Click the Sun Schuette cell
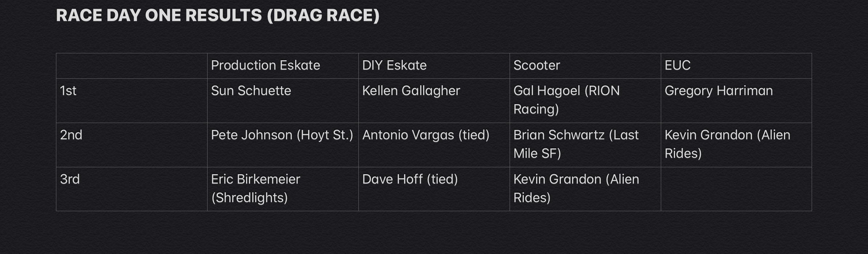The image size is (868, 254). tap(283, 101)
